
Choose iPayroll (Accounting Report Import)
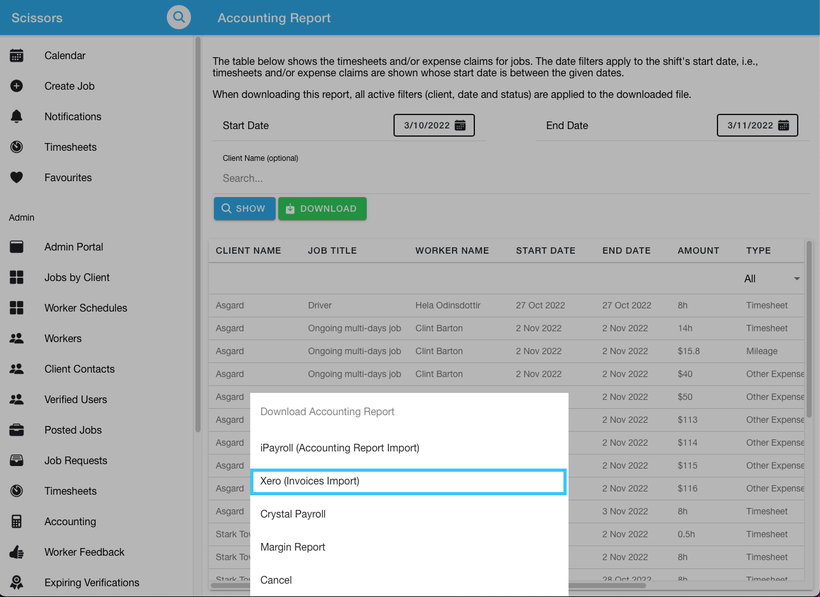tap(340, 448)
